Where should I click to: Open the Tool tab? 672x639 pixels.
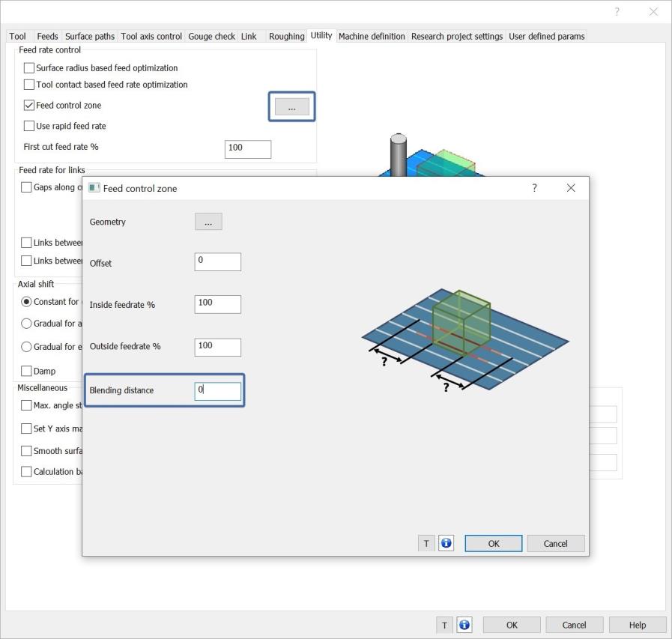(x=17, y=37)
